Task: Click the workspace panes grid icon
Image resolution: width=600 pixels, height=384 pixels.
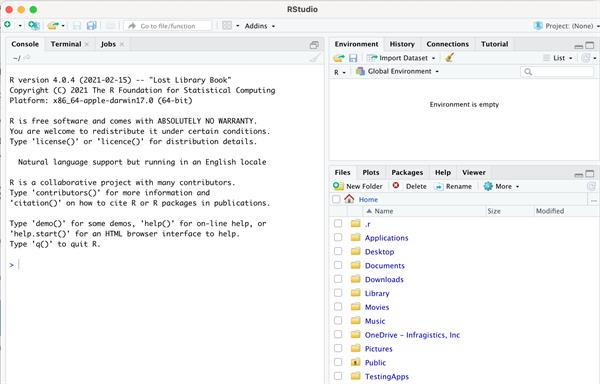Action: pyautogui.click(x=227, y=26)
